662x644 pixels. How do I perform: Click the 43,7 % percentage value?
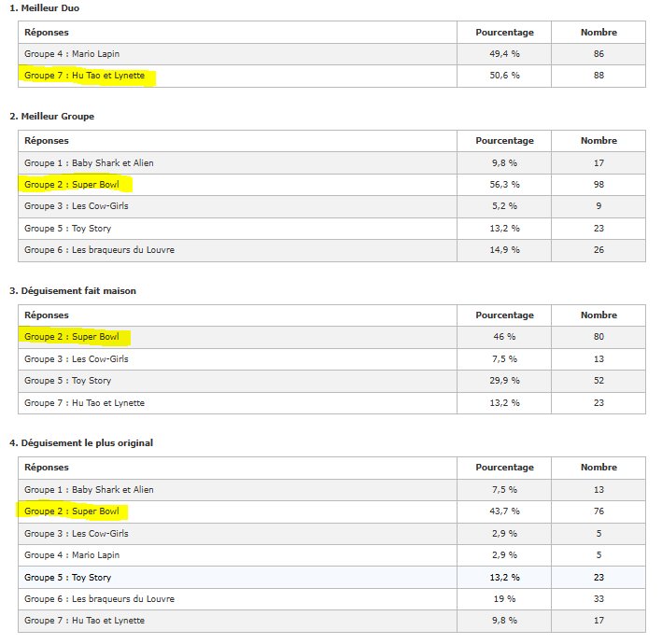click(x=504, y=511)
